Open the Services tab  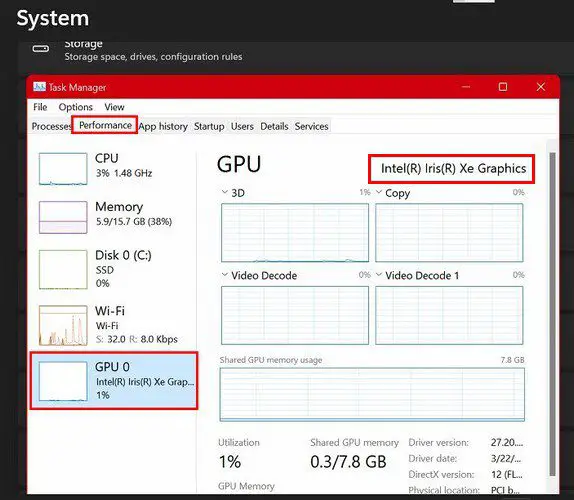pos(312,126)
